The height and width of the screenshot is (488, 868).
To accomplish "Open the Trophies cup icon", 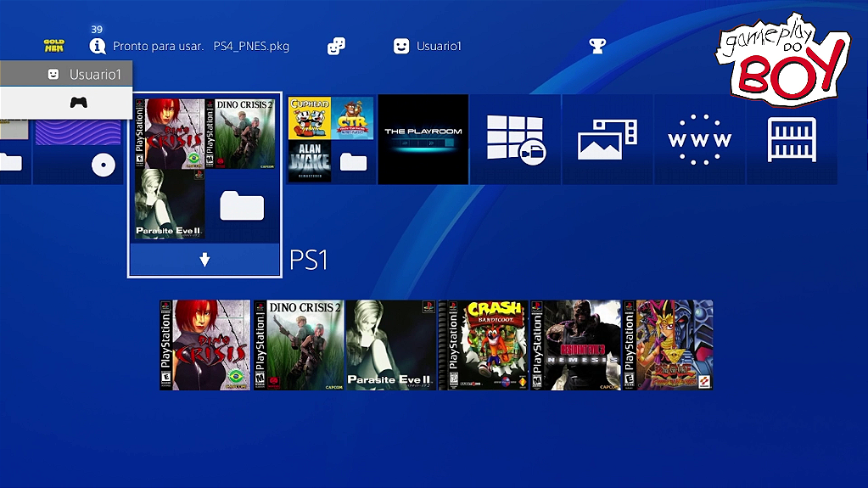I will [597, 46].
